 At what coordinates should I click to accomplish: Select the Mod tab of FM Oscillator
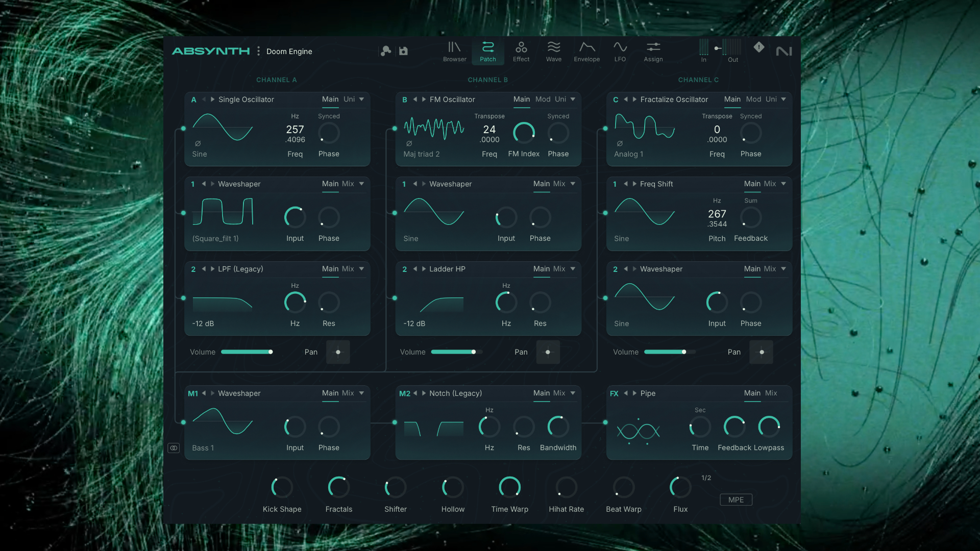coord(543,99)
